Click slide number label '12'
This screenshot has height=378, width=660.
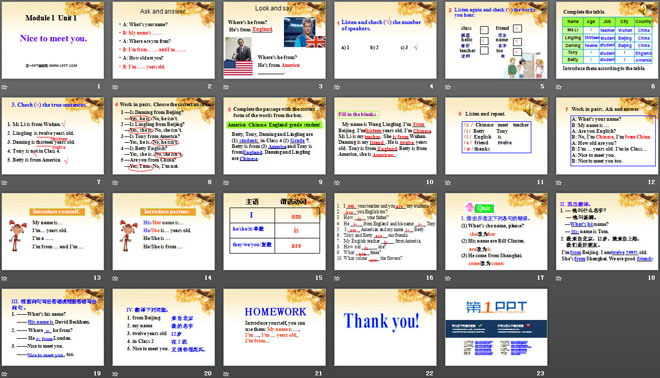pyautogui.click(x=652, y=182)
